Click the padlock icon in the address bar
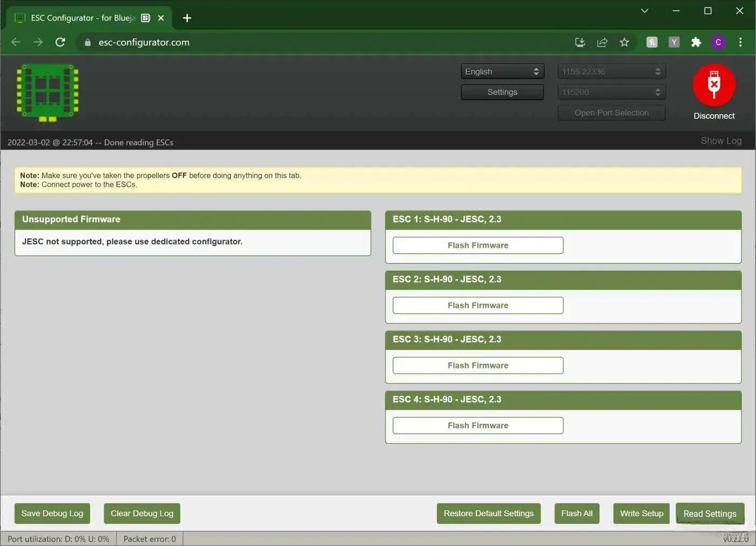Viewport: 756px width, 546px height. tap(87, 42)
